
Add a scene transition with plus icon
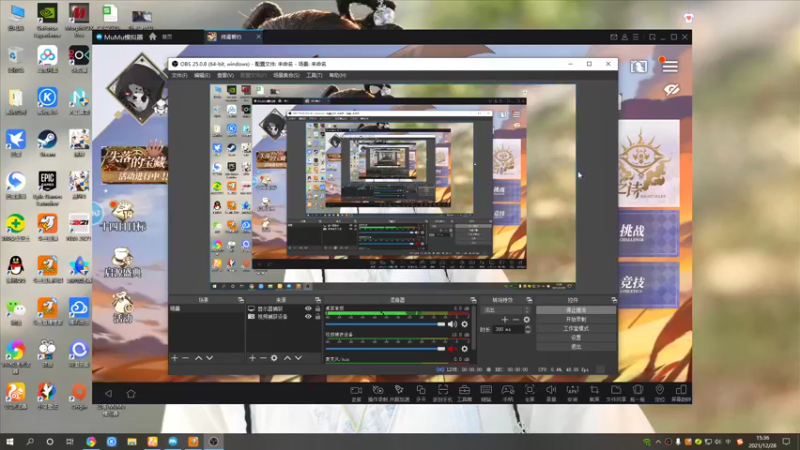(505, 320)
